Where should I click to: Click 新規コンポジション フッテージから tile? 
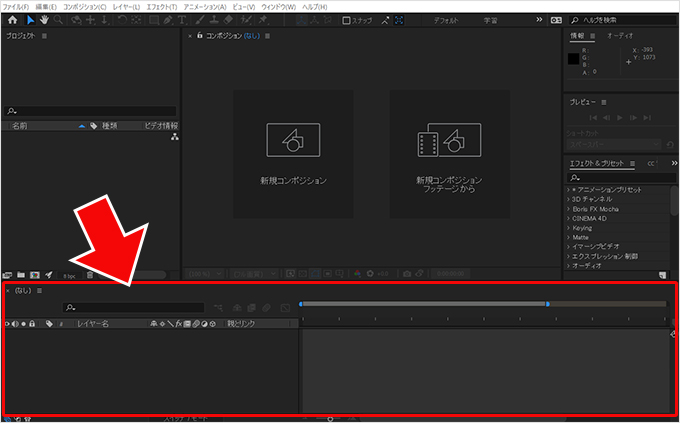(x=449, y=154)
